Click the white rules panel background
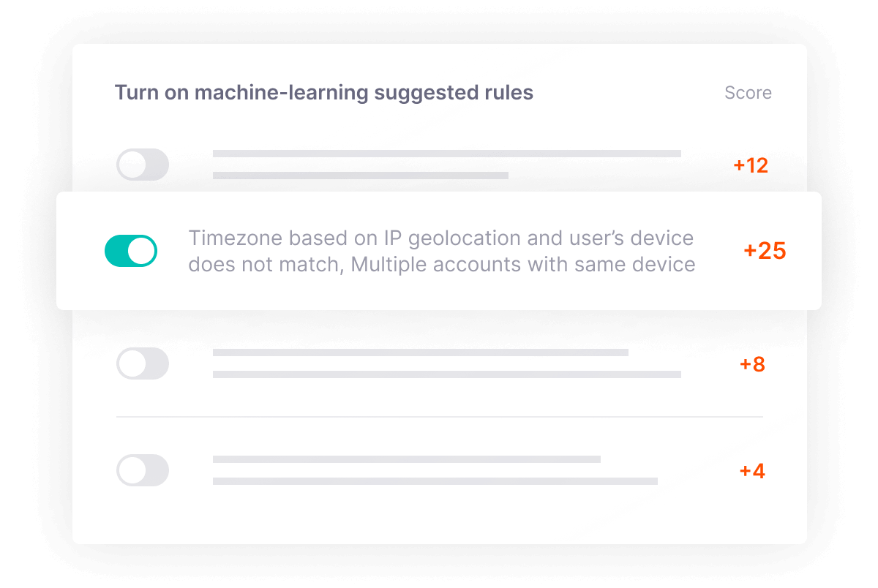Viewport: 878px width, 588px height. coord(439,519)
